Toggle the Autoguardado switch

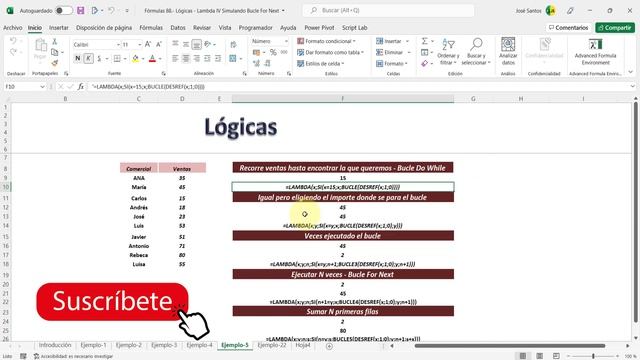tap(64, 11)
